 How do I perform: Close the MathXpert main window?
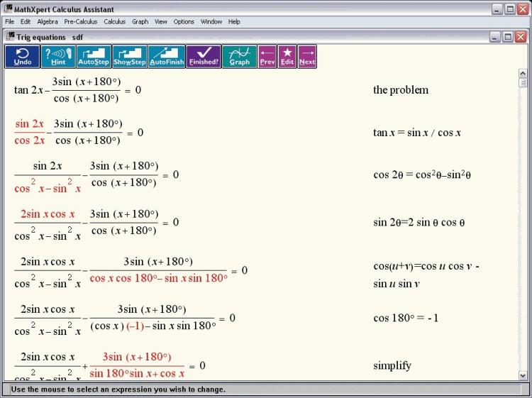point(523,9)
